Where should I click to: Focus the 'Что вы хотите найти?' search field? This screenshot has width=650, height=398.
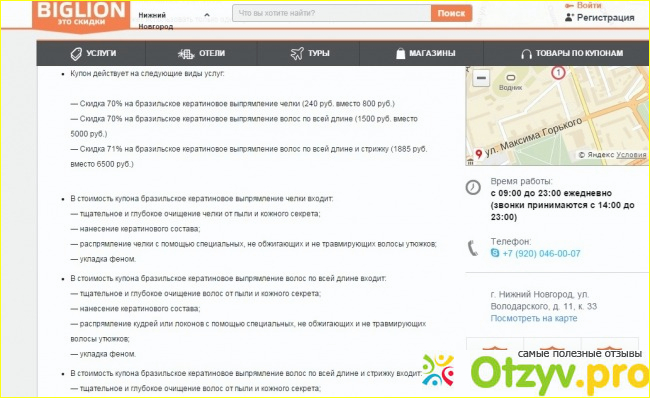click(332, 13)
